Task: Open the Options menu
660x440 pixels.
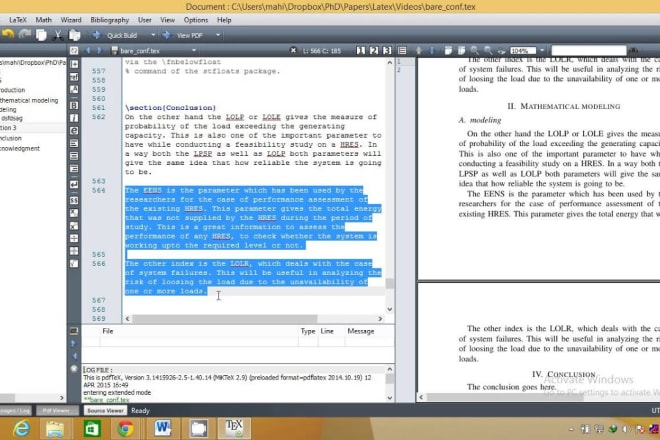Action: coord(196,20)
